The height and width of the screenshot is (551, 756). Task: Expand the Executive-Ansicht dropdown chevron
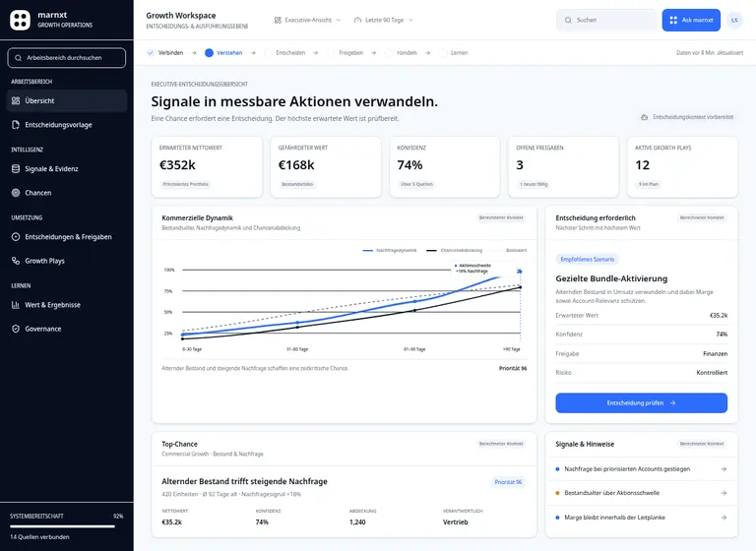coord(339,21)
